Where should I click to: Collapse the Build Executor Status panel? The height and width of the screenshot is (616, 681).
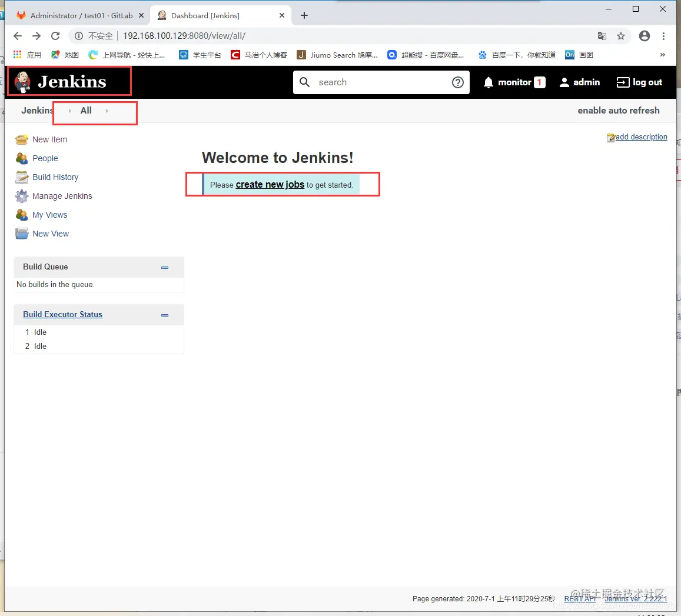coord(165,315)
